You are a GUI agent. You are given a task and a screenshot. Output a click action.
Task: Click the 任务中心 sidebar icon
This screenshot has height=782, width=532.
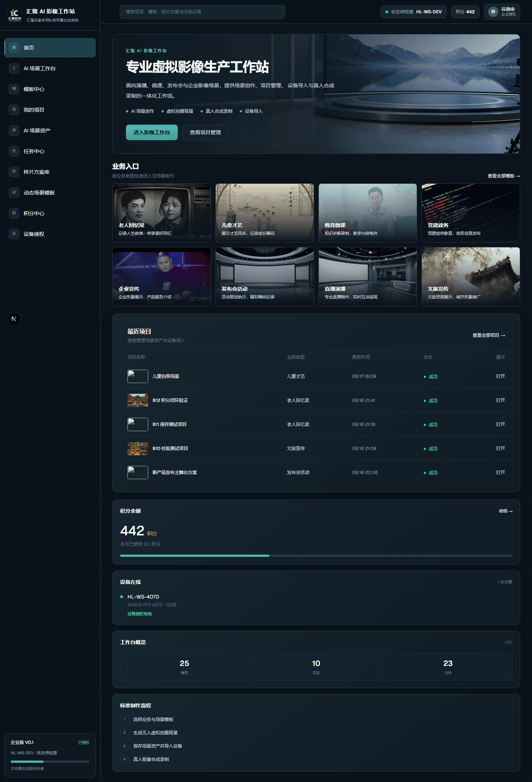(14, 151)
